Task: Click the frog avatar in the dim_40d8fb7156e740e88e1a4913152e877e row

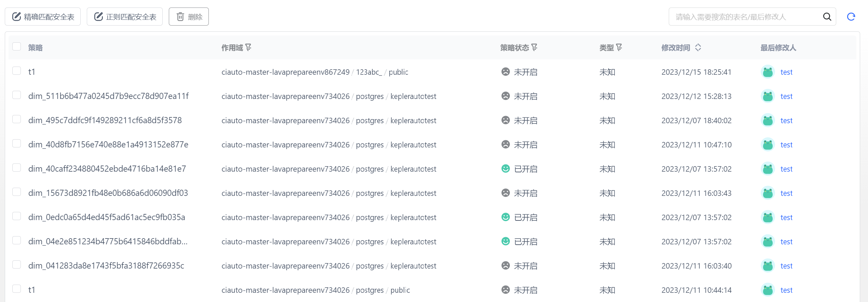Action: [x=768, y=145]
